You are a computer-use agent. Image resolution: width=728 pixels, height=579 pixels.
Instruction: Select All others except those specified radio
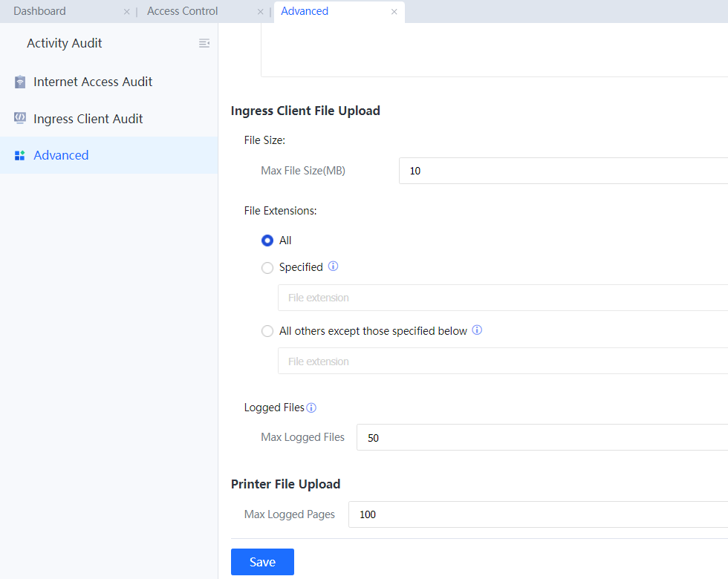click(267, 332)
